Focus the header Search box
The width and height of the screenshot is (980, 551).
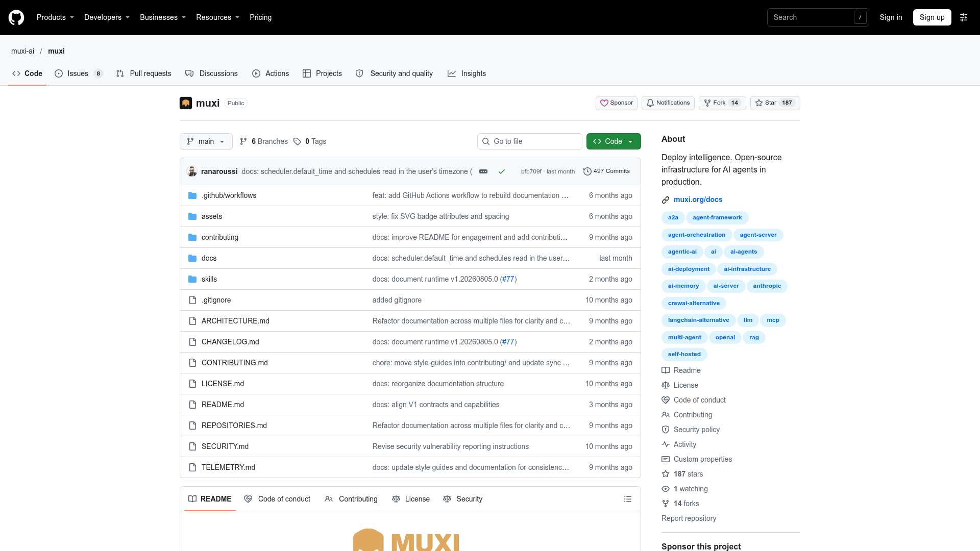[818, 17]
